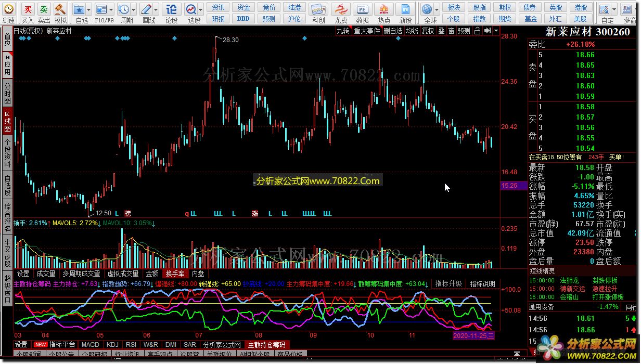The height and width of the screenshot is (364, 641).
Task: Click the 窗 window chart button
Action: 451,31
